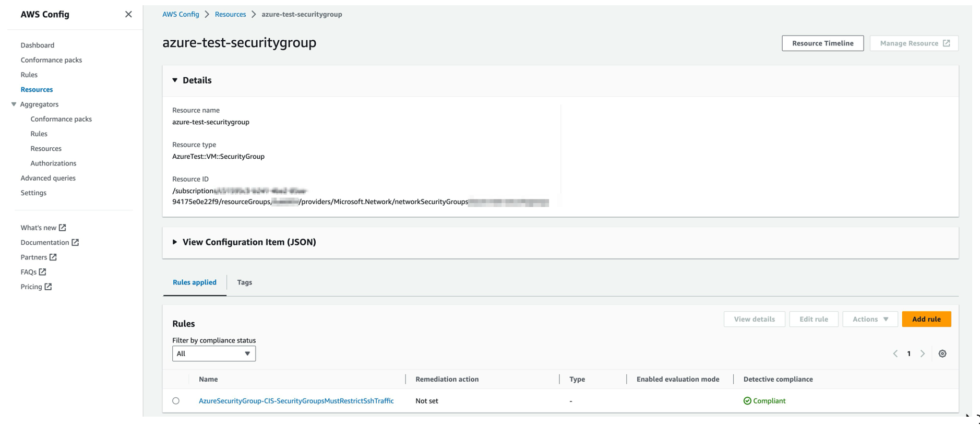The height and width of the screenshot is (425, 980).
Task: Click the Type column header
Action: pyautogui.click(x=577, y=379)
